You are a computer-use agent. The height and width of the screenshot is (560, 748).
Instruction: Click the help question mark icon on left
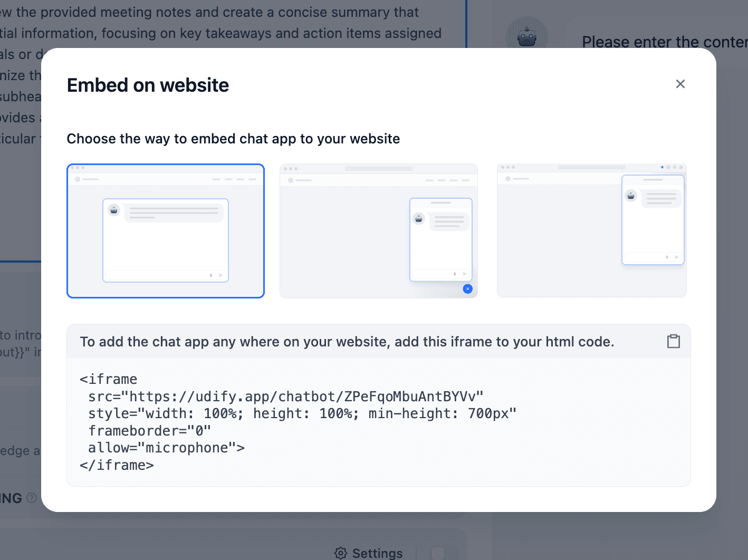32,498
